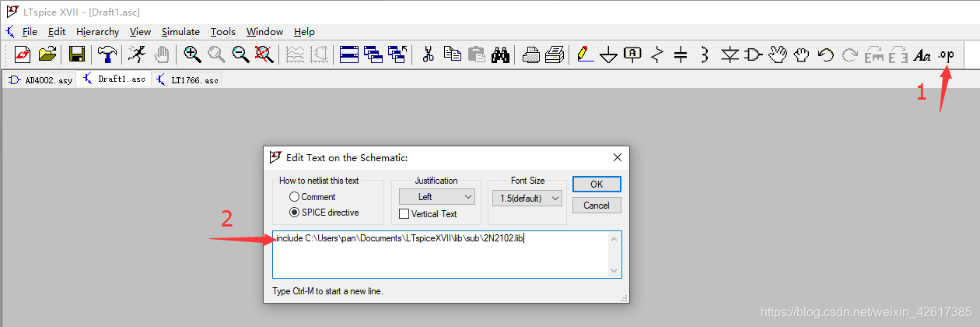Zoom out with minus magnifier
Viewport: 980px width, 327px height.
pyautogui.click(x=241, y=54)
